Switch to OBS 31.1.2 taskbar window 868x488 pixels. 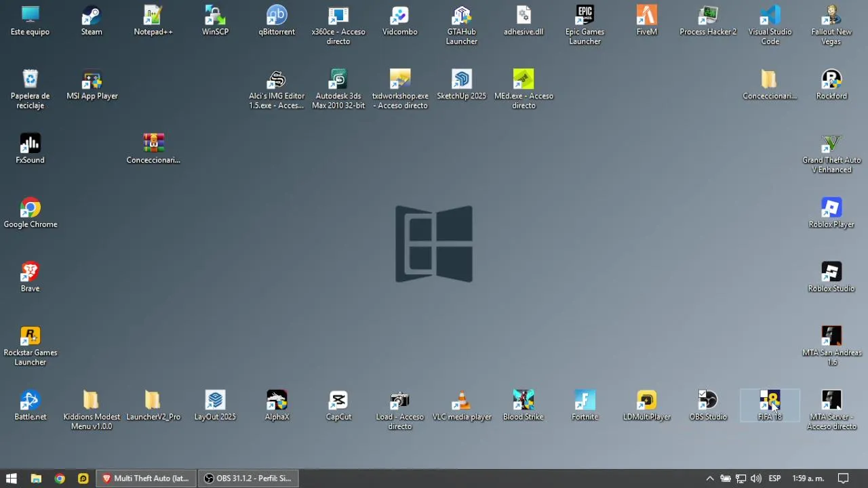tap(249, 479)
